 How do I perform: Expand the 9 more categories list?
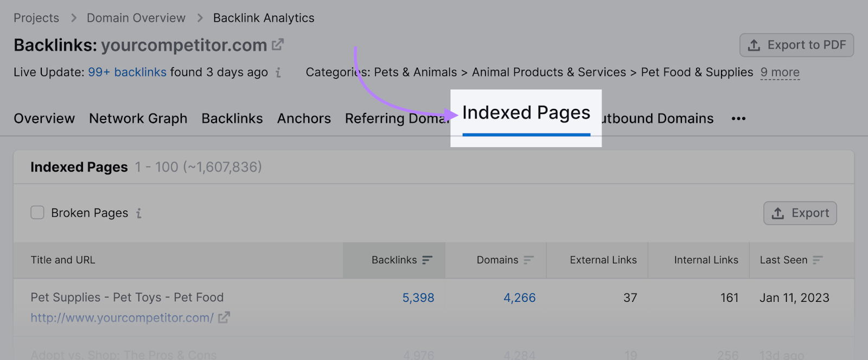point(780,72)
